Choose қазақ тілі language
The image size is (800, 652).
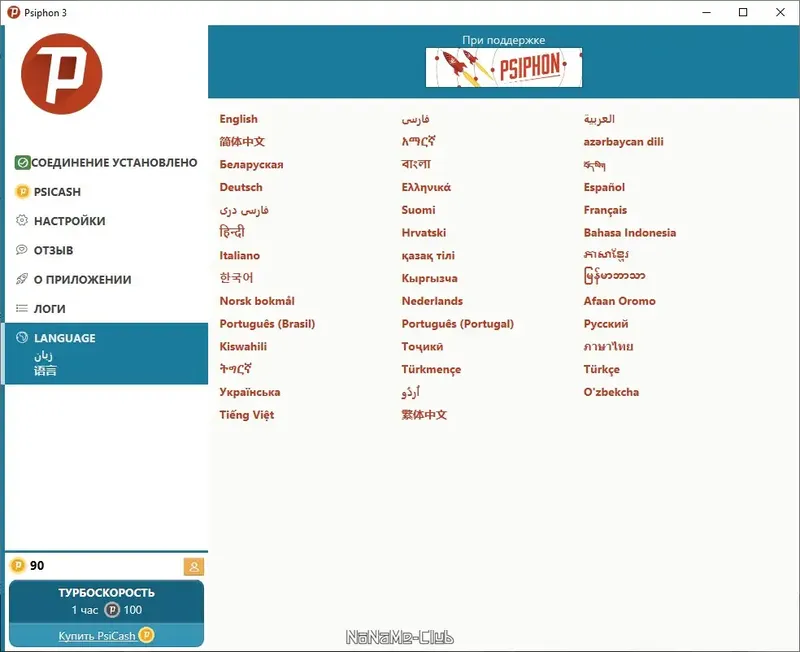(428, 256)
